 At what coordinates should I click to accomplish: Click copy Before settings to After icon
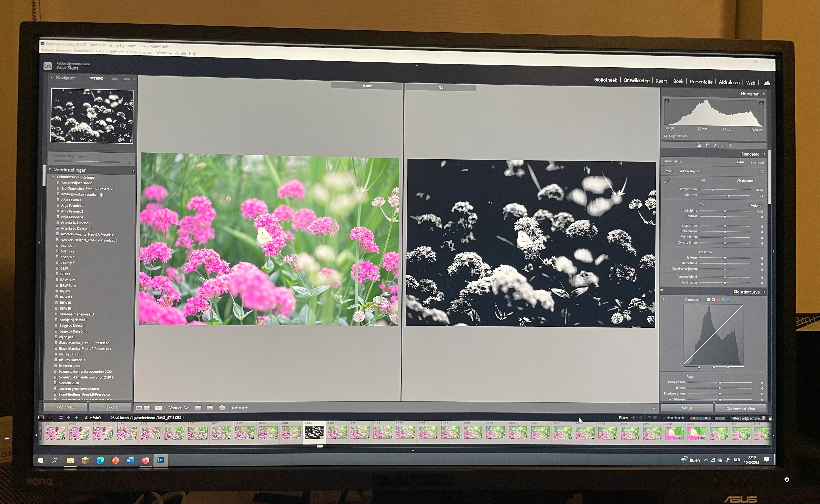point(198,408)
